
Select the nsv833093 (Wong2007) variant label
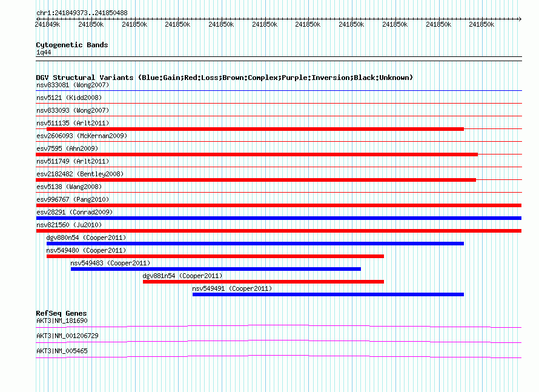(x=73, y=110)
